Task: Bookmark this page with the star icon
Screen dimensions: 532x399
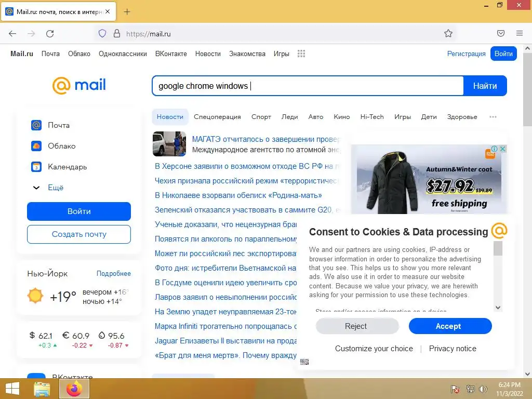Action: (448, 33)
